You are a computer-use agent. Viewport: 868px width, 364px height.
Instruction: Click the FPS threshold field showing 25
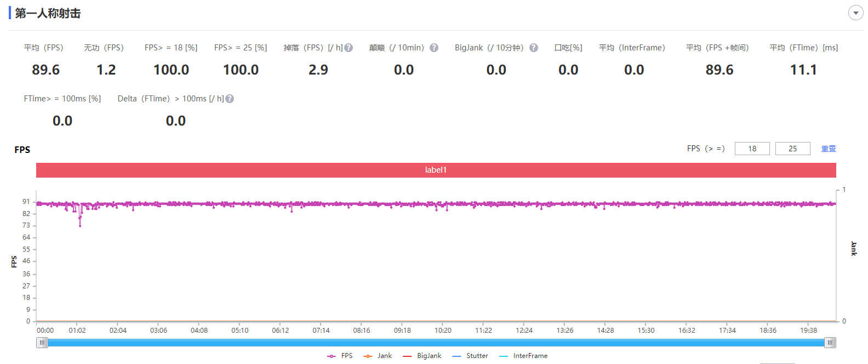coord(792,149)
